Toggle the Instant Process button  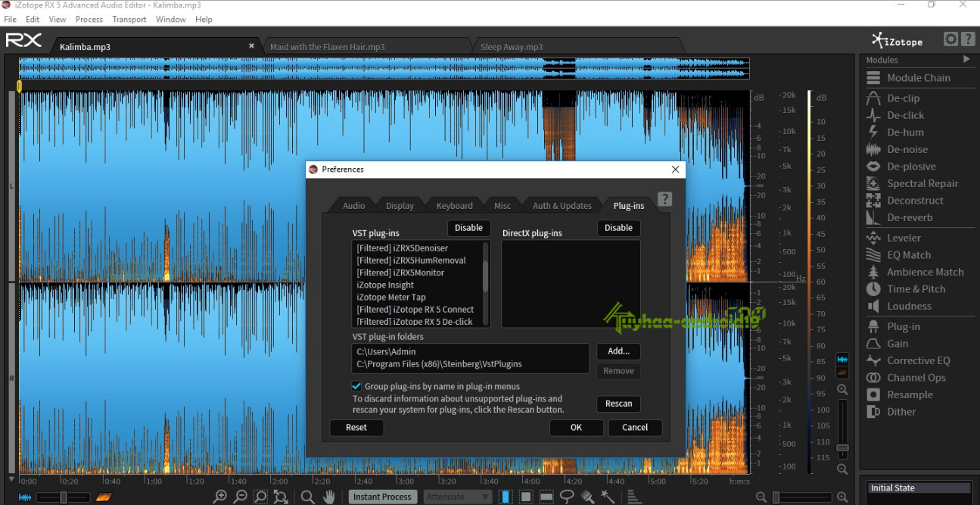click(382, 497)
